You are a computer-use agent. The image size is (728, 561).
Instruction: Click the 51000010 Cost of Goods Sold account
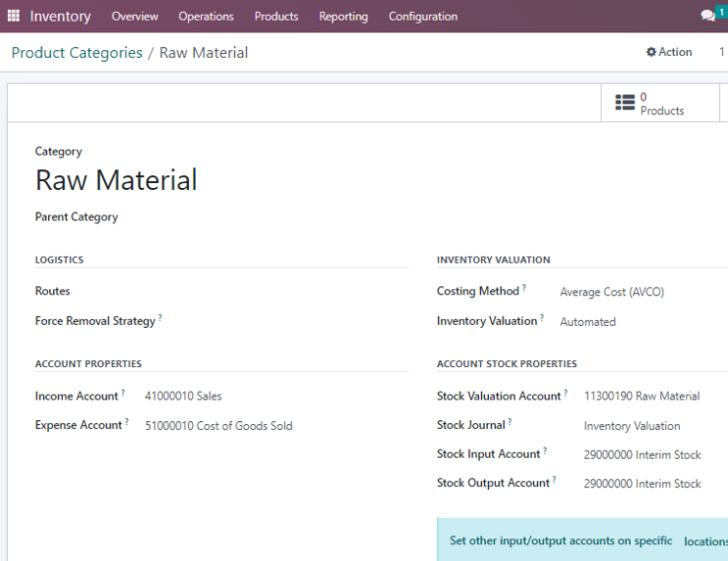[218, 426]
